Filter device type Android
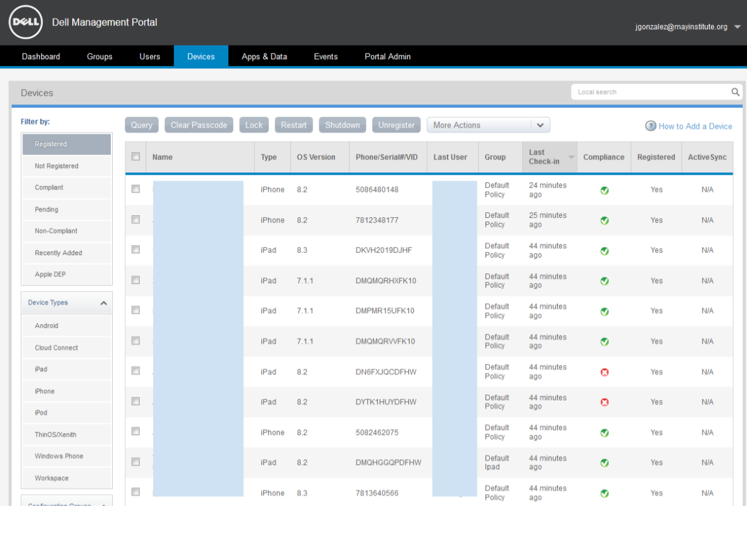This screenshot has height=560, width=747. pos(67,326)
